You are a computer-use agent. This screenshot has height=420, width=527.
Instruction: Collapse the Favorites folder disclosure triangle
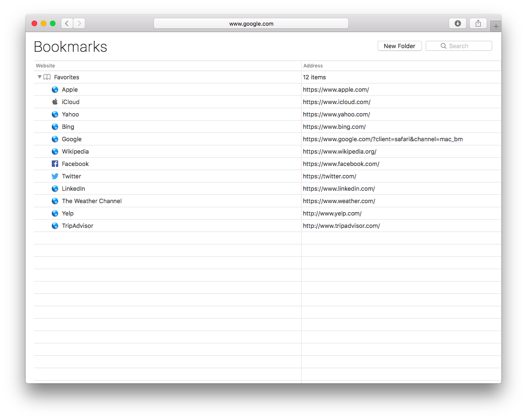pos(39,77)
